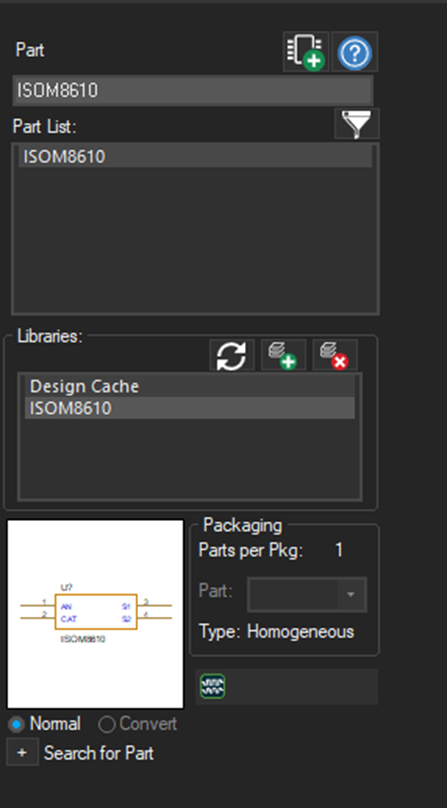
Task: Select ISOM8610 library in Libraries list
Action: (190, 408)
